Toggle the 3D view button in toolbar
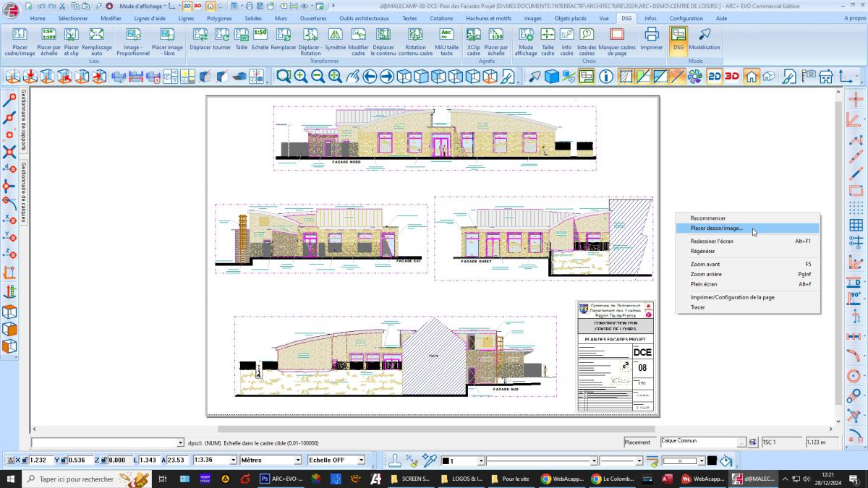This screenshot has height=488, width=868. point(732,77)
